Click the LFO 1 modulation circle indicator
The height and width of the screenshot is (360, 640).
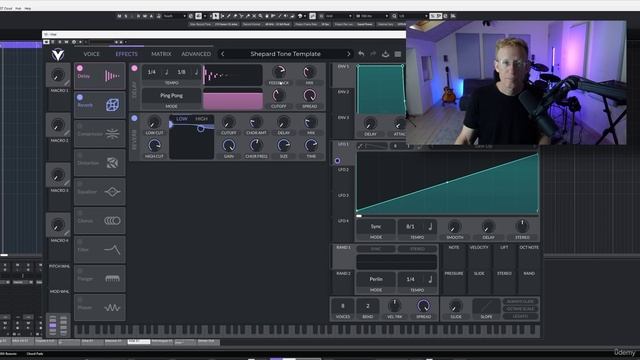(337, 161)
